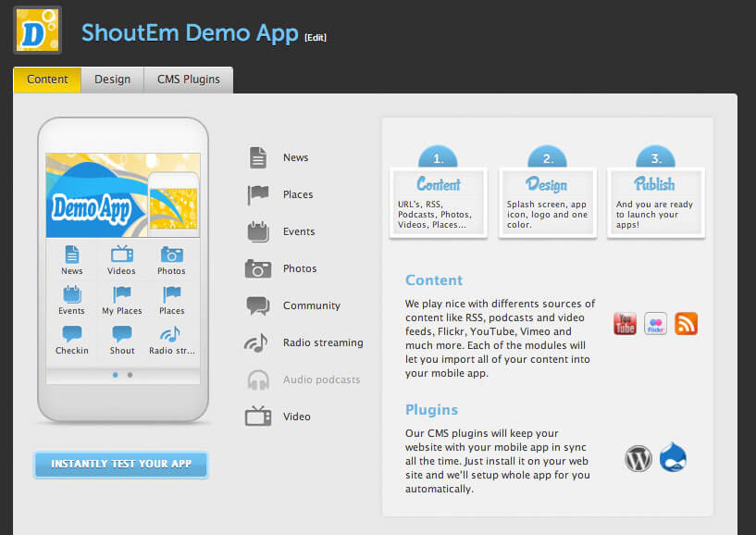Screen dimensions: 756x535
Task: Select the Drupal plugin icon
Action: [x=674, y=457]
